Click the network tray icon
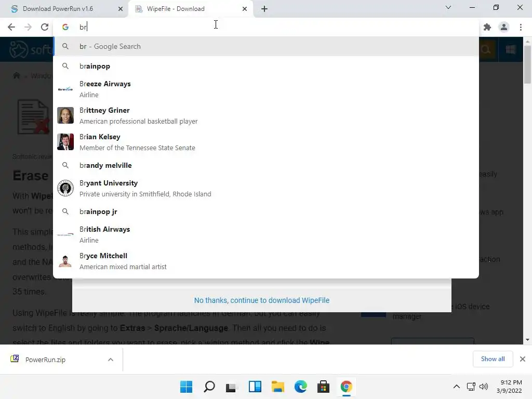Screen dimensions: 532x399 click(x=471, y=387)
